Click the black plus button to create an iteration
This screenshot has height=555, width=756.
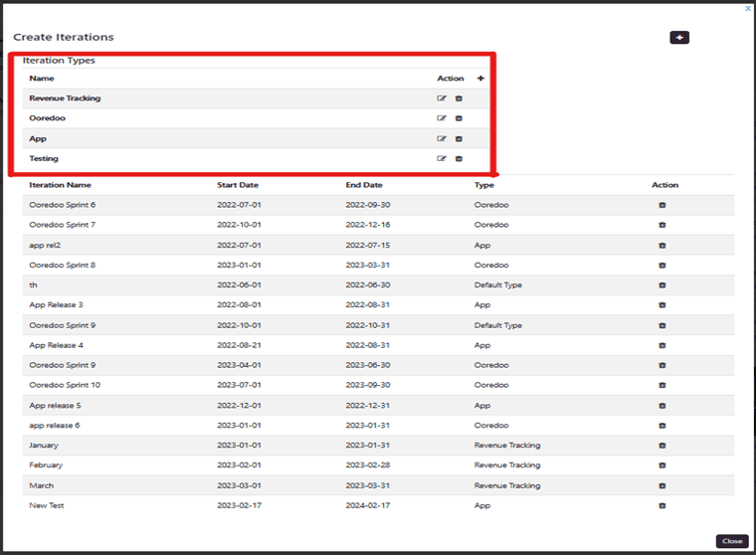pos(678,37)
